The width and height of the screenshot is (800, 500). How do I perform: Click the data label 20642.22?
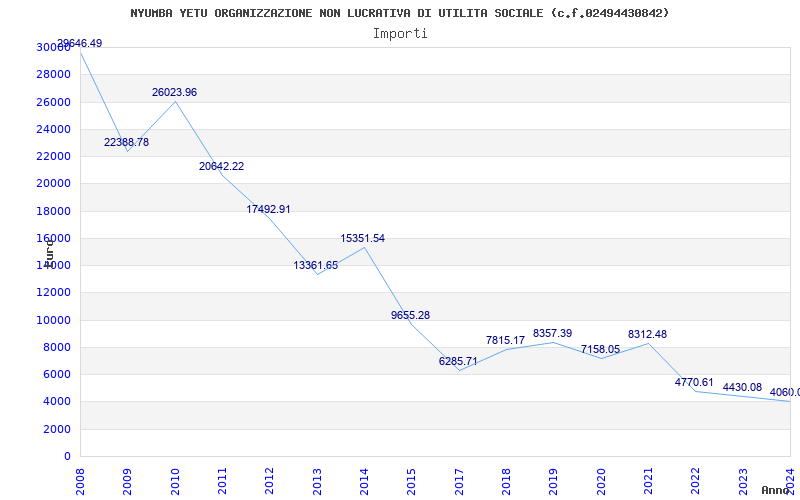point(221,166)
